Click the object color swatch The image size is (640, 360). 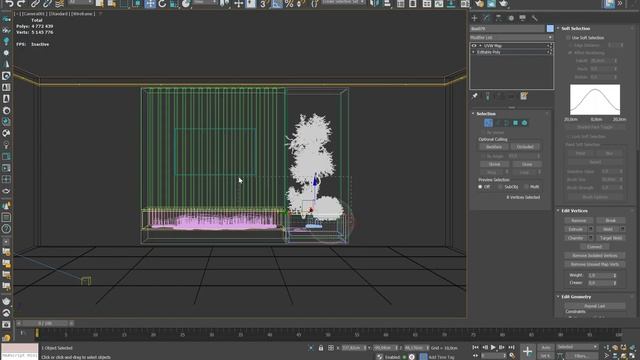[550, 29]
